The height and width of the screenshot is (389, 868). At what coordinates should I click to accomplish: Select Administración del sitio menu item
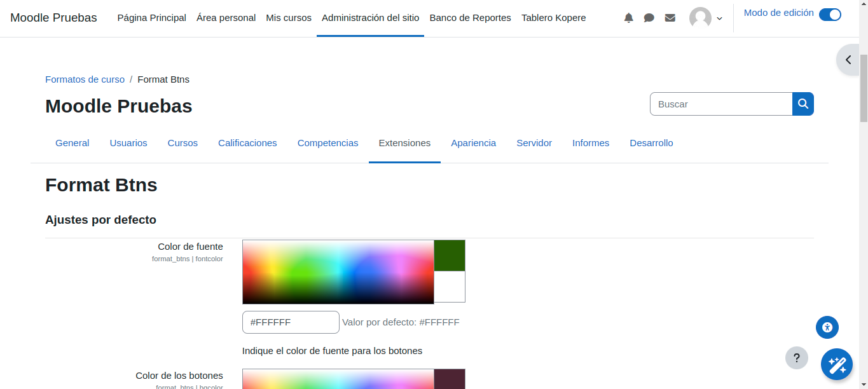click(x=371, y=18)
